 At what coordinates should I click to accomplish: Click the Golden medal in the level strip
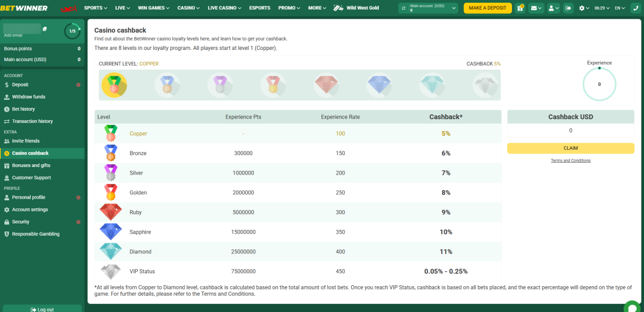(273, 85)
